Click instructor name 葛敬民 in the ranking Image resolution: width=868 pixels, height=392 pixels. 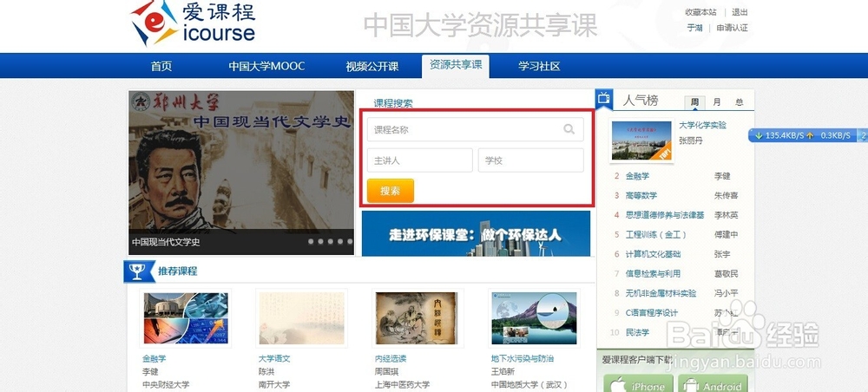[x=726, y=274]
